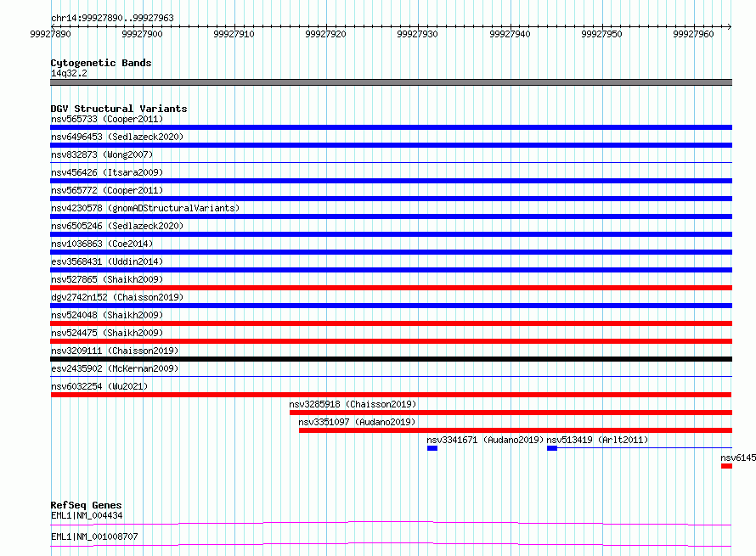Open variant nsv6505246 (Sedlazeck2020)
Screen dimensions: 756x556
click(x=117, y=226)
